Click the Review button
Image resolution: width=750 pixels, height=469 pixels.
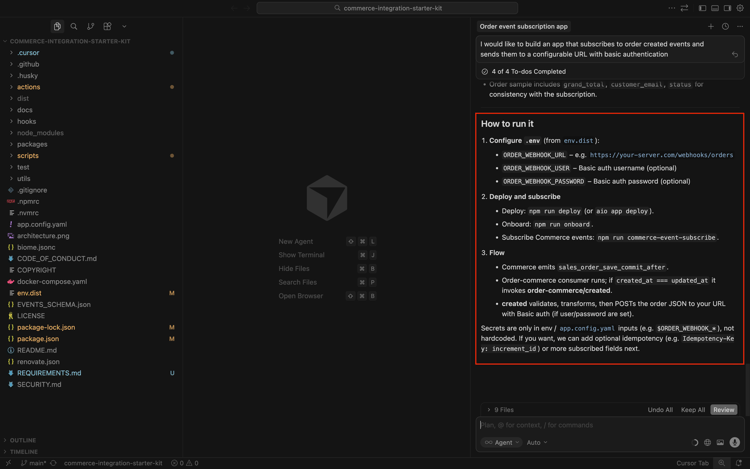coord(724,410)
